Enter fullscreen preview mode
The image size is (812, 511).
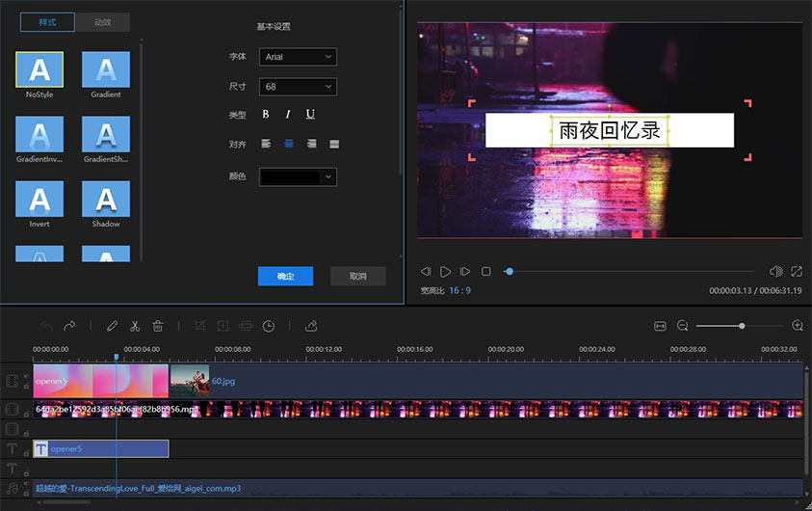[797, 272]
